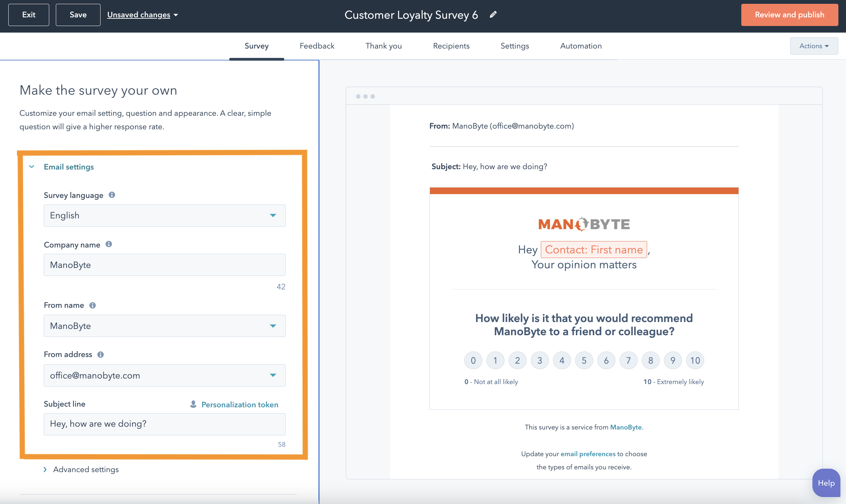Click the Contact: First name token
Viewport: 846px width, 504px height.
coord(594,249)
